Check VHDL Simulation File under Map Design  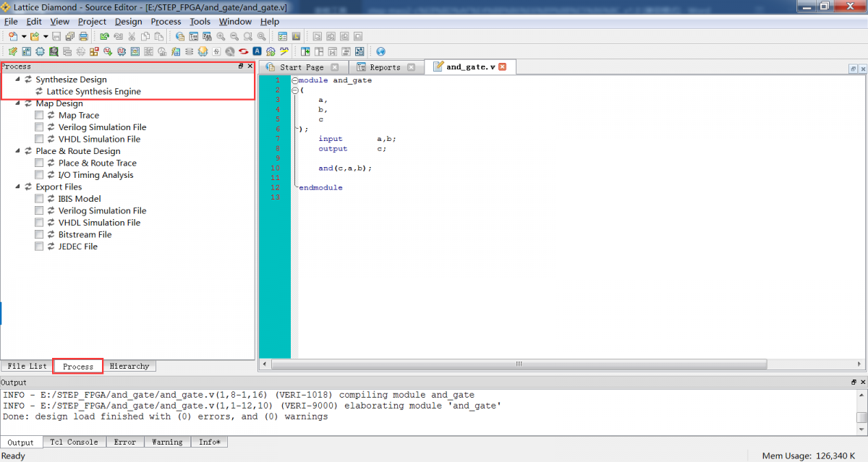click(x=39, y=140)
